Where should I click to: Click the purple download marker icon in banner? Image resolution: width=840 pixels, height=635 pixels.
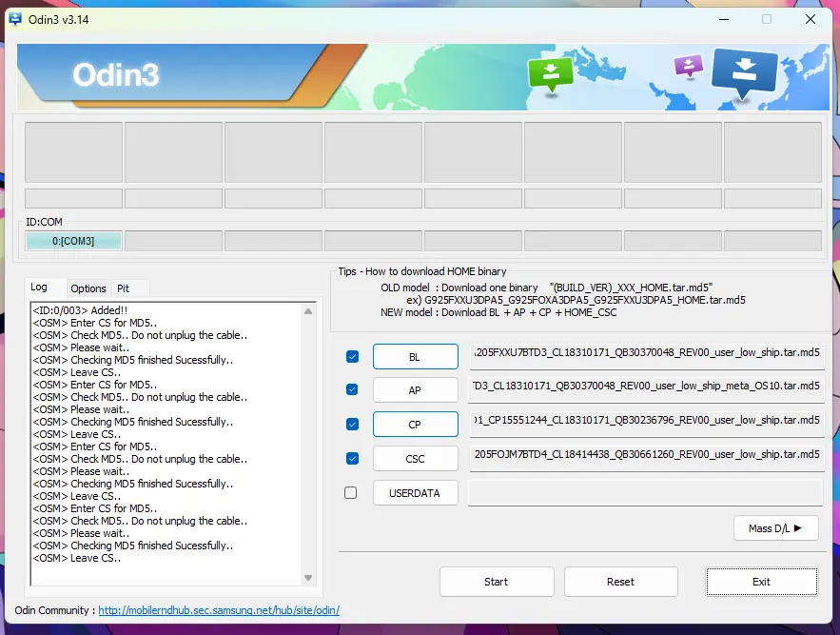(x=689, y=67)
